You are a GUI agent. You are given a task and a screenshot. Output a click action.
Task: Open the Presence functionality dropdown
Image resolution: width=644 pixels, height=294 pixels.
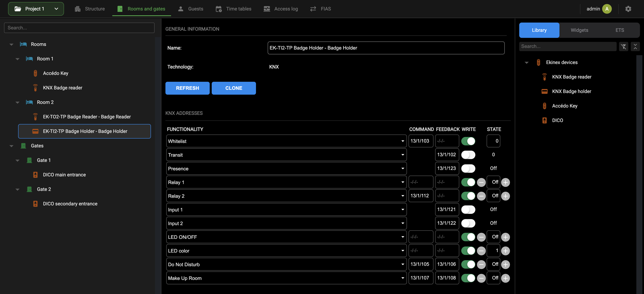pyautogui.click(x=286, y=169)
